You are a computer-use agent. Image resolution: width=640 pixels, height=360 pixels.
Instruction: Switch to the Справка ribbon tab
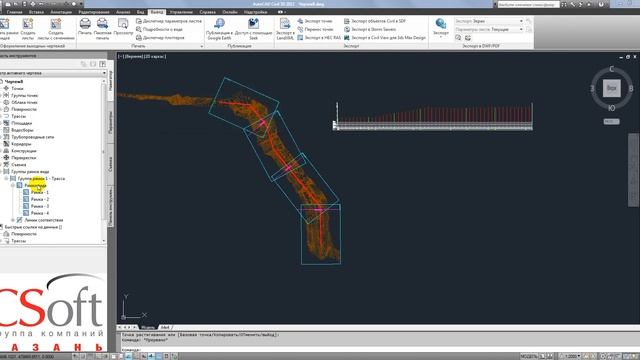(x=207, y=12)
